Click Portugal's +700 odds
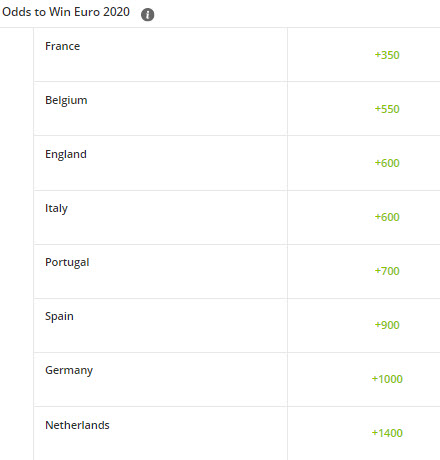440x460 pixels. (x=387, y=271)
